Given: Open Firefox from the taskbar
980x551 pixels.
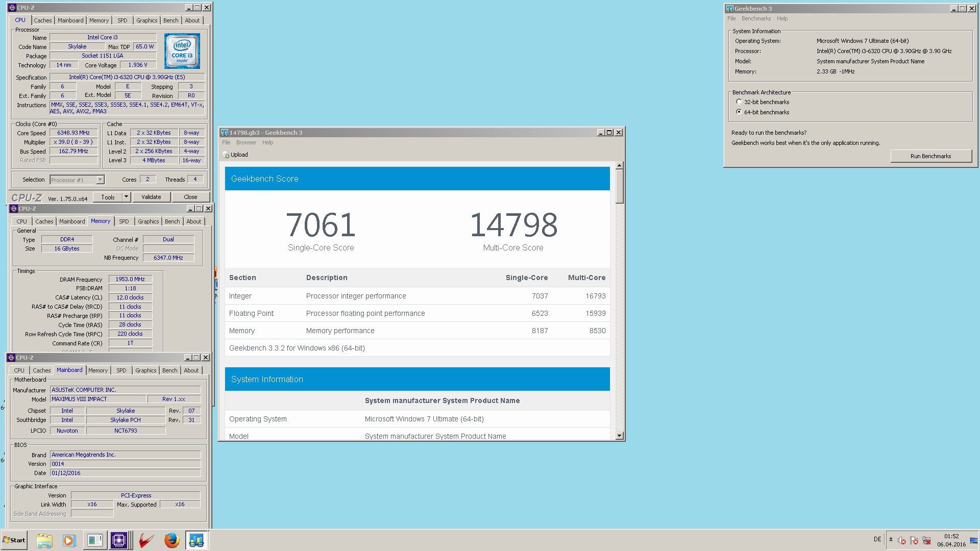Looking at the screenshot, I should (x=171, y=540).
